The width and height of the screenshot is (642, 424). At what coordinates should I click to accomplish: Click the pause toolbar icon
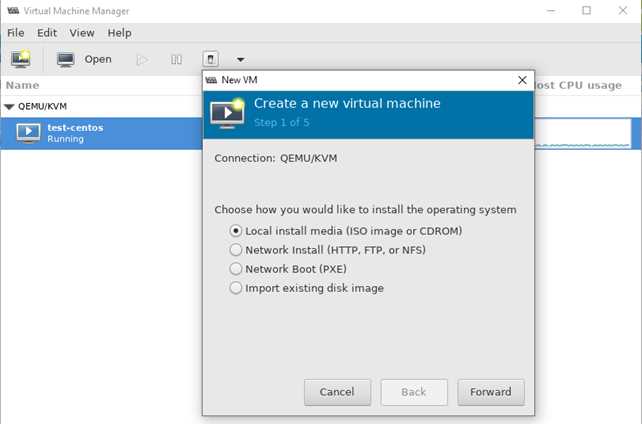pos(176,60)
